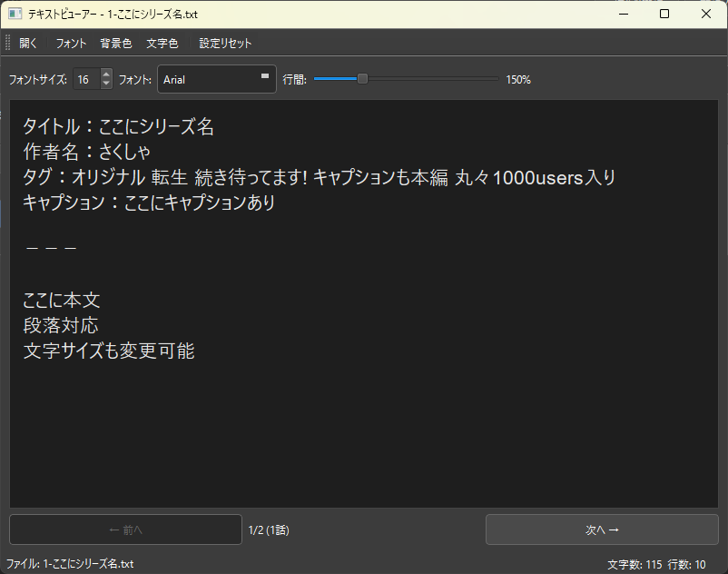Increase font size with up arrow
The width and height of the screenshot is (728, 574).
coord(106,74)
